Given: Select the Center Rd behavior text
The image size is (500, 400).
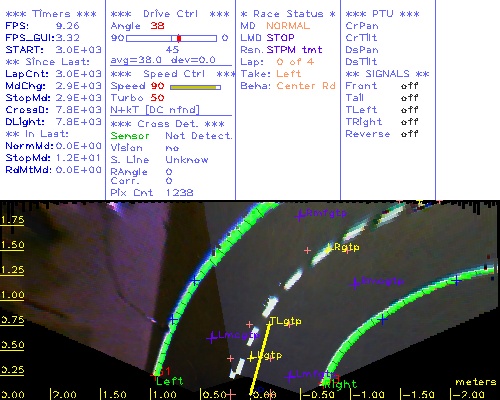Looking at the screenshot, I should [306, 86].
